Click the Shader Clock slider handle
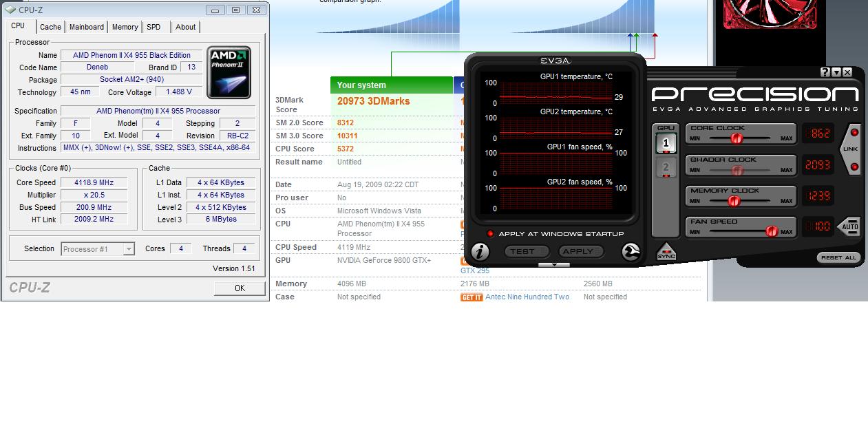The height and width of the screenshot is (437, 868). point(737,170)
